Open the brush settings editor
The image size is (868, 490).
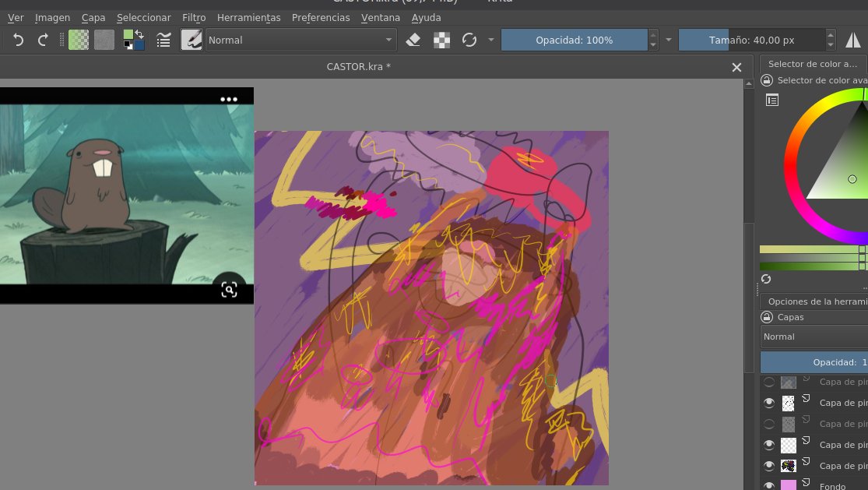[163, 40]
